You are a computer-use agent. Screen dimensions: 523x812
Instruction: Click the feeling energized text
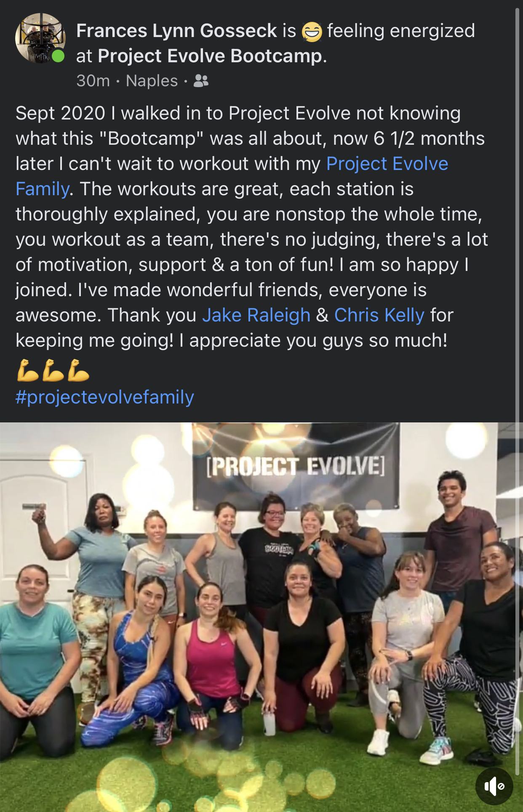(401, 31)
